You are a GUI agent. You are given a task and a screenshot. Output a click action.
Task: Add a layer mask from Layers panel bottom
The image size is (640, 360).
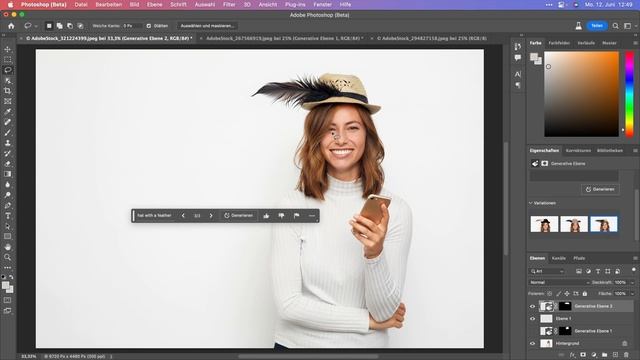point(583,355)
